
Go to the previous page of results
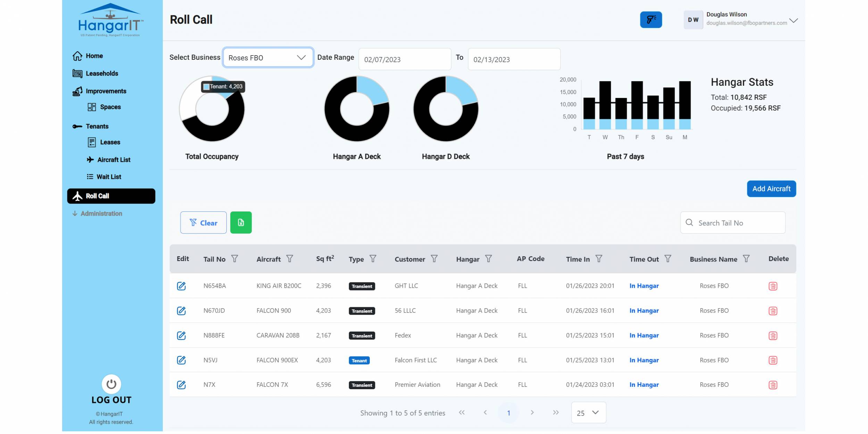[485, 413]
